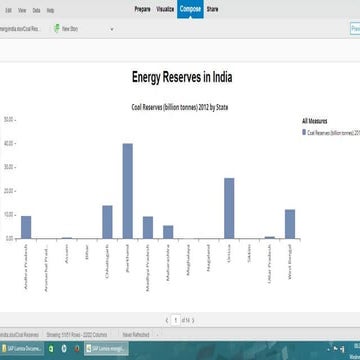Open SAP Lumira Document taskbar item
The height and width of the screenshot is (360, 360).
pos(22,349)
